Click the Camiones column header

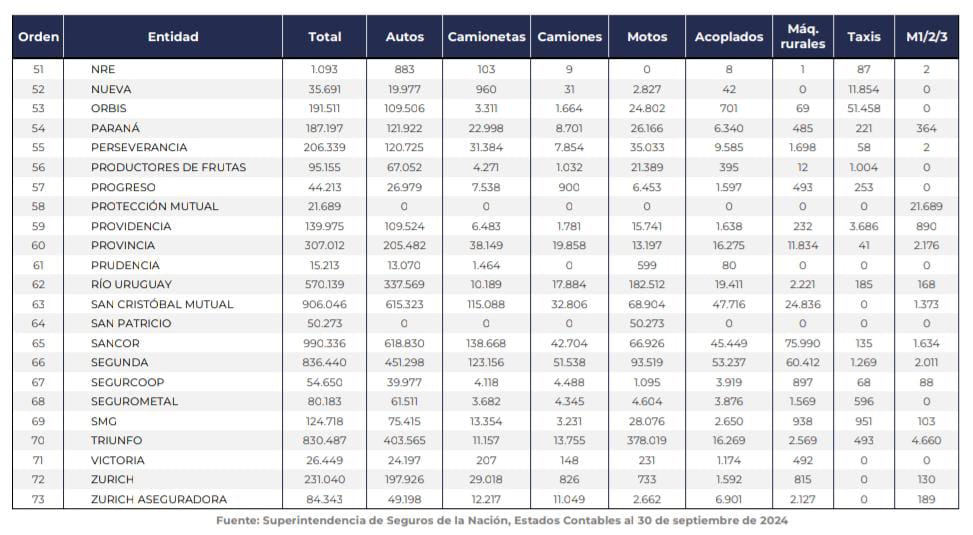[570, 37]
